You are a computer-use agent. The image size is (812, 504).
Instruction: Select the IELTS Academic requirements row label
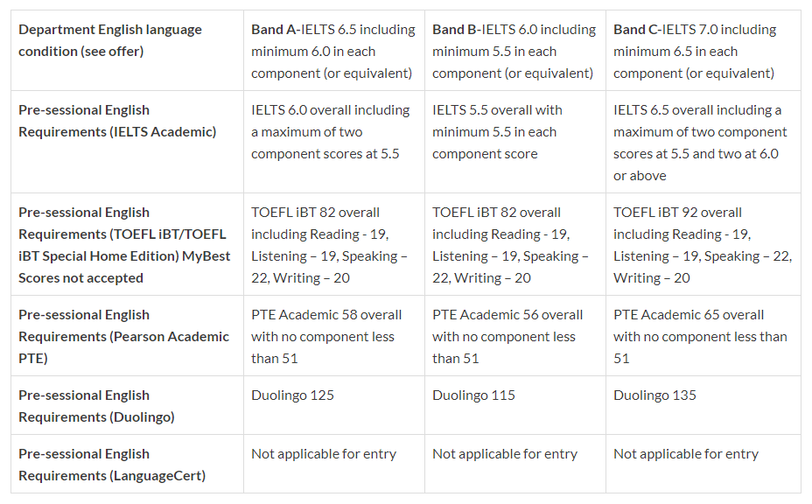coord(117,121)
